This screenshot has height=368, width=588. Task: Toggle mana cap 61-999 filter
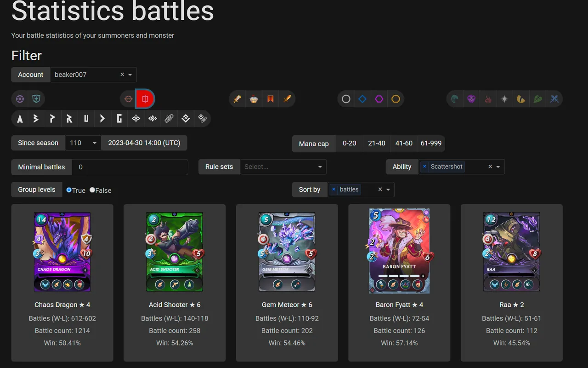(431, 143)
